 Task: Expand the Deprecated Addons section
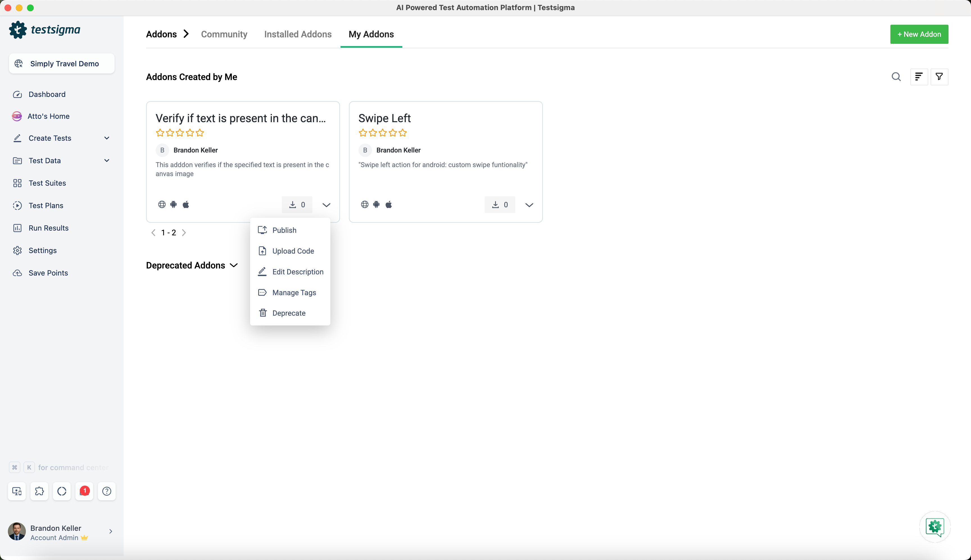pos(233,265)
